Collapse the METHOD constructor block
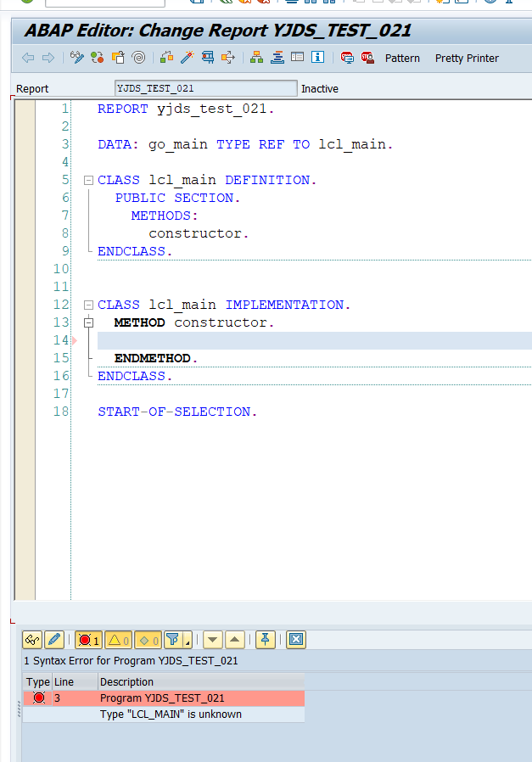 click(88, 323)
